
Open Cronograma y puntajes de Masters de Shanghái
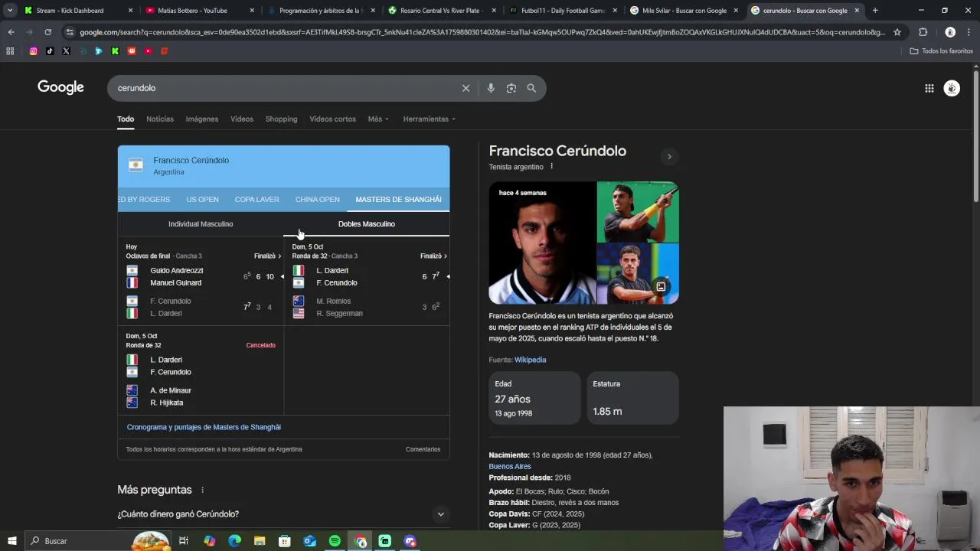click(204, 427)
